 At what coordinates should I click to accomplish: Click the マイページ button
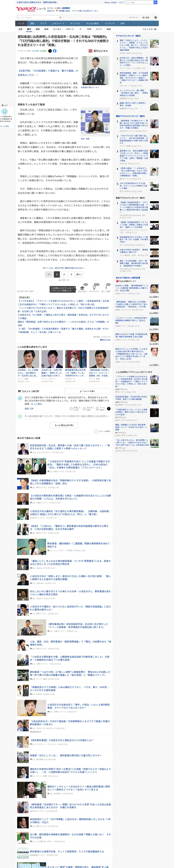[133, 18]
